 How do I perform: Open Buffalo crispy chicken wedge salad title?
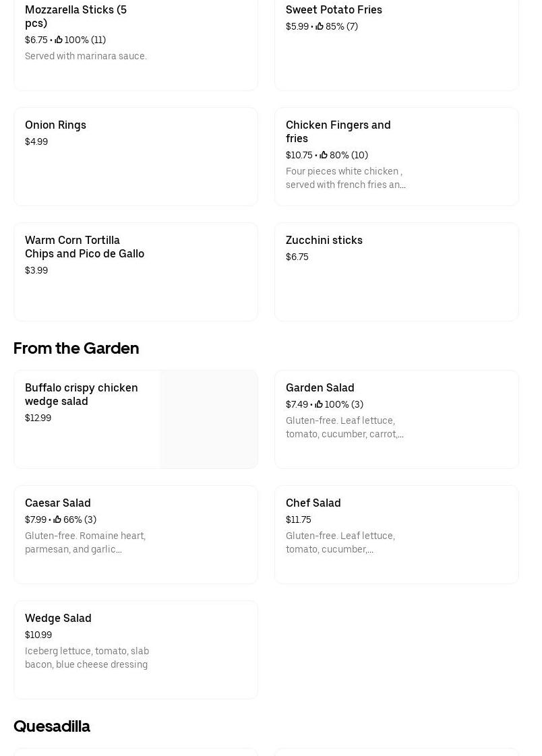coord(82,394)
